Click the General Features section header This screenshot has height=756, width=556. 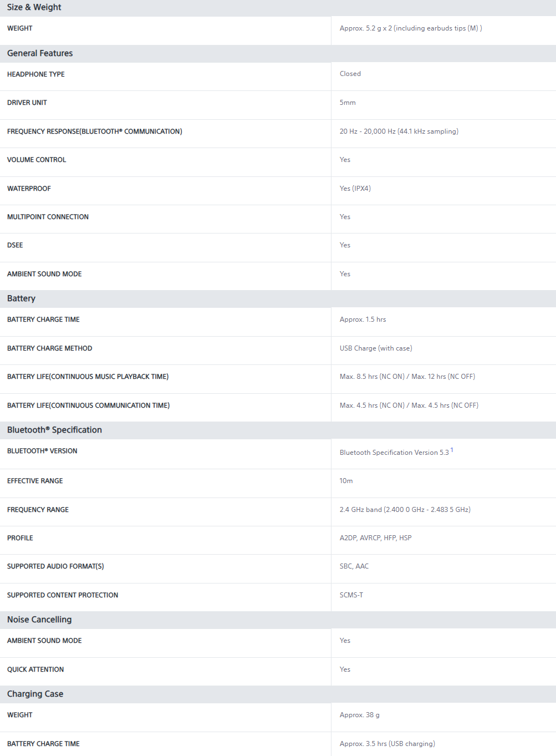pos(40,53)
